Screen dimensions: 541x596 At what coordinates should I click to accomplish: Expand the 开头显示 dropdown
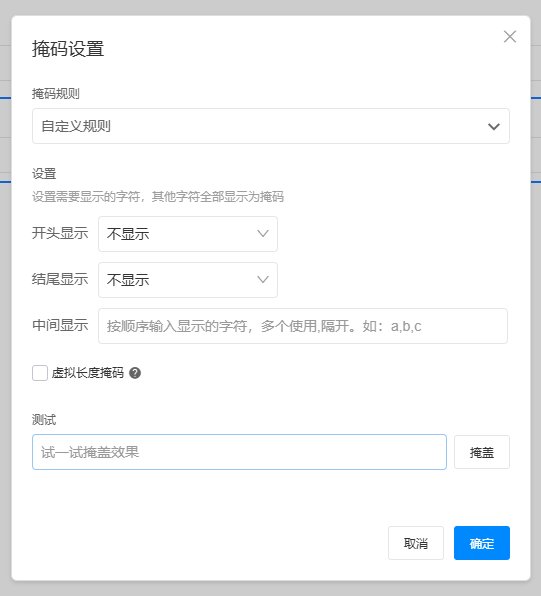click(x=188, y=234)
